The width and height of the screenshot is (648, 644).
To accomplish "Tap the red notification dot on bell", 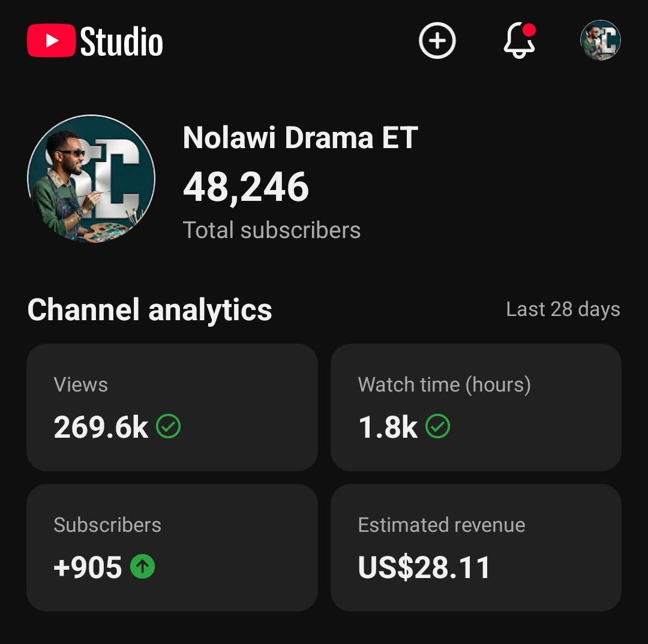I will coord(529,30).
